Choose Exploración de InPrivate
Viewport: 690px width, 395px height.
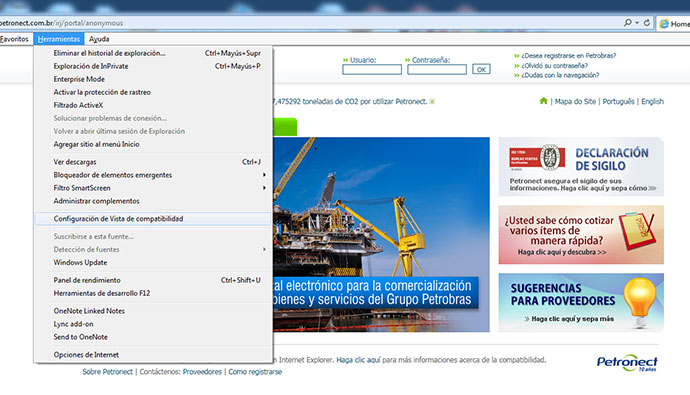click(153, 66)
